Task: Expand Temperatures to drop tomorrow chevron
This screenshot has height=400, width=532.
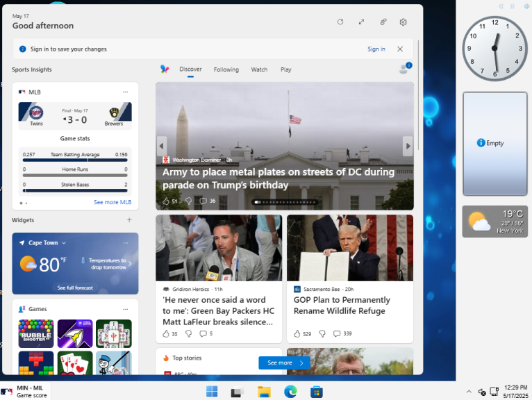Action: [x=130, y=264]
